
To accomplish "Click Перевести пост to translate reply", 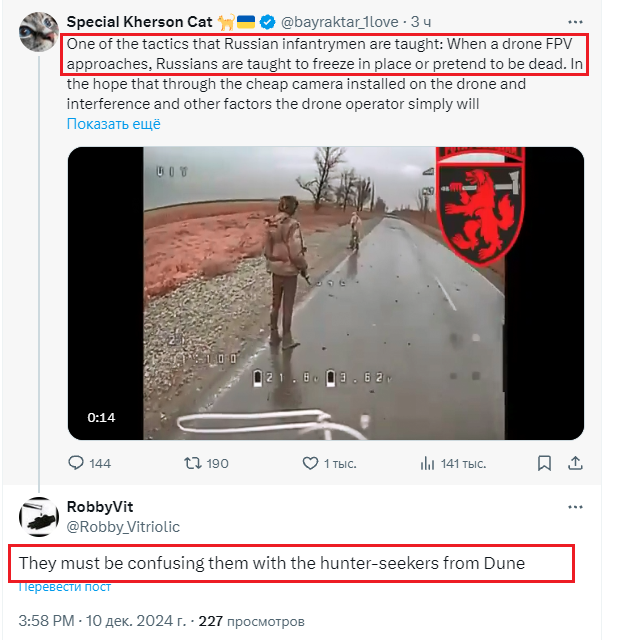I will click(x=64, y=586).
